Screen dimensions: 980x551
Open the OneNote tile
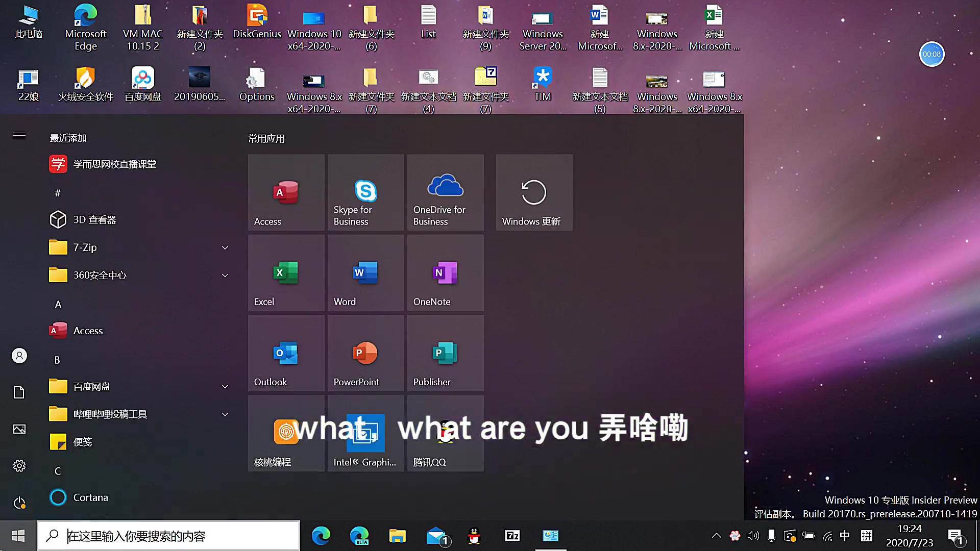pyautogui.click(x=445, y=272)
